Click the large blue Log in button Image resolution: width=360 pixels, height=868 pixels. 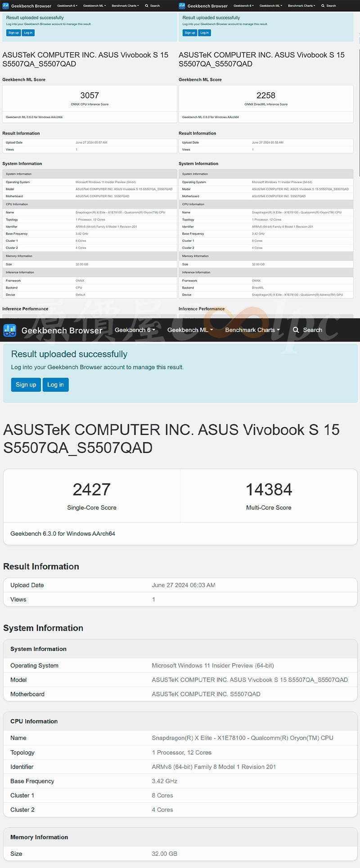click(55, 385)
